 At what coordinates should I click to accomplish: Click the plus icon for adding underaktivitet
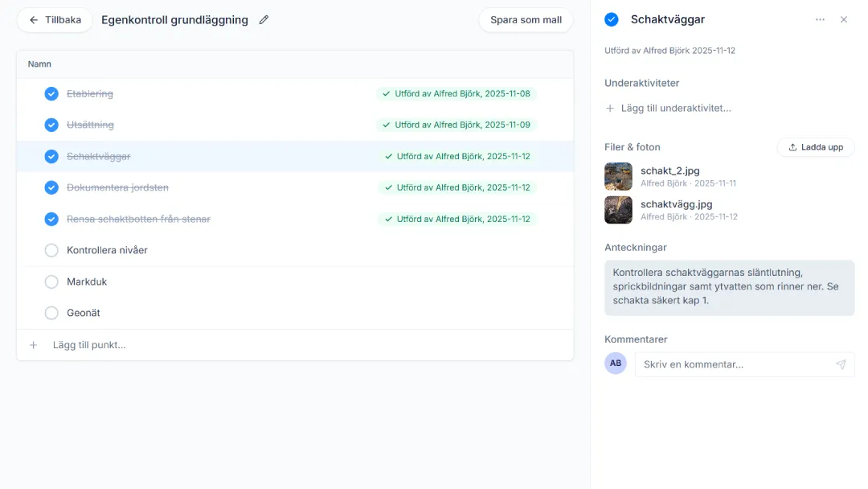pyautogui.click(x=610, y=109)
